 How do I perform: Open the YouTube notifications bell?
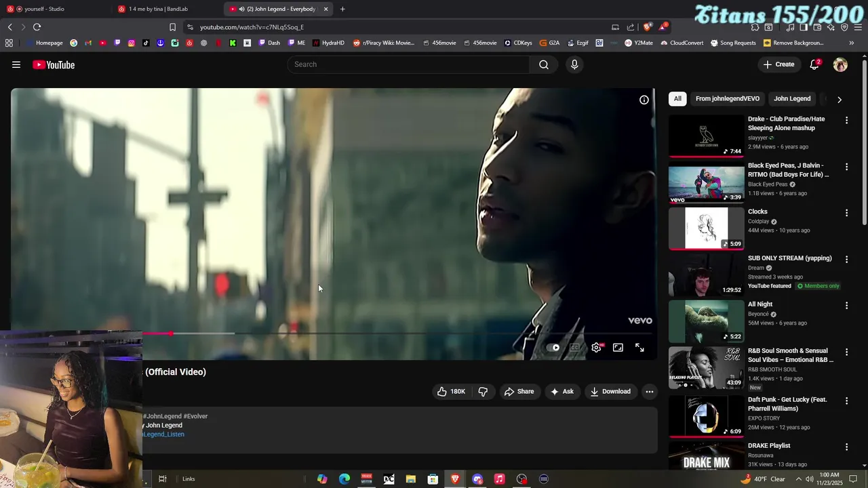814,64
